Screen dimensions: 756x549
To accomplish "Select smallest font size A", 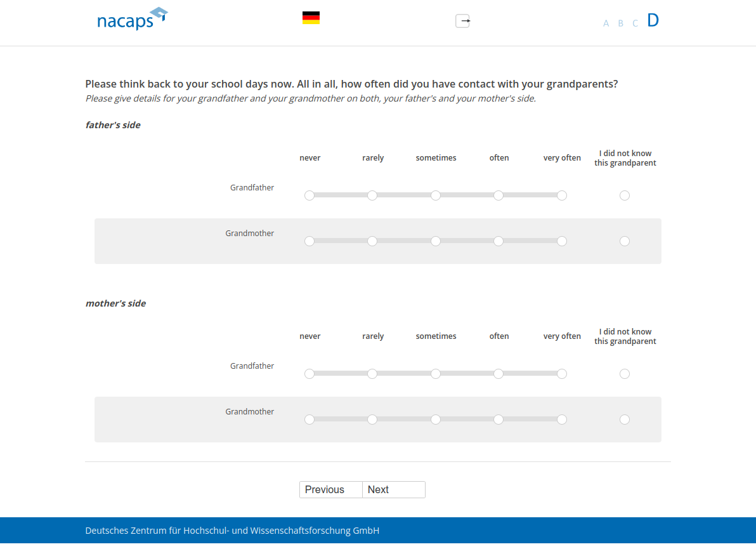I will [606, 23].
